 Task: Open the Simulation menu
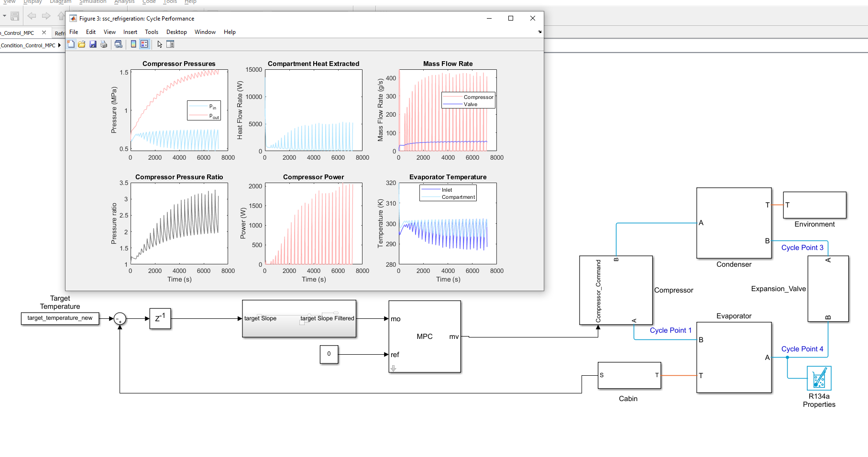93,2
